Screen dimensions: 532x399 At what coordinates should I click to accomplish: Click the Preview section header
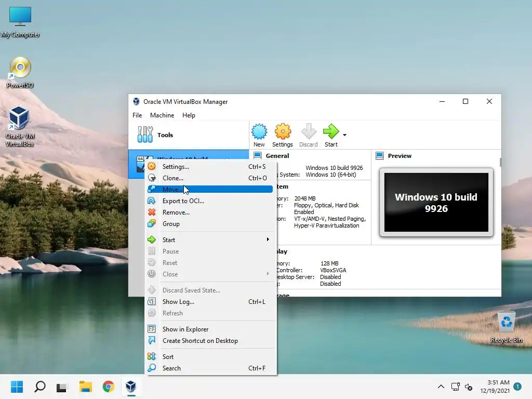pyautogui.click(x=400, y=156)
